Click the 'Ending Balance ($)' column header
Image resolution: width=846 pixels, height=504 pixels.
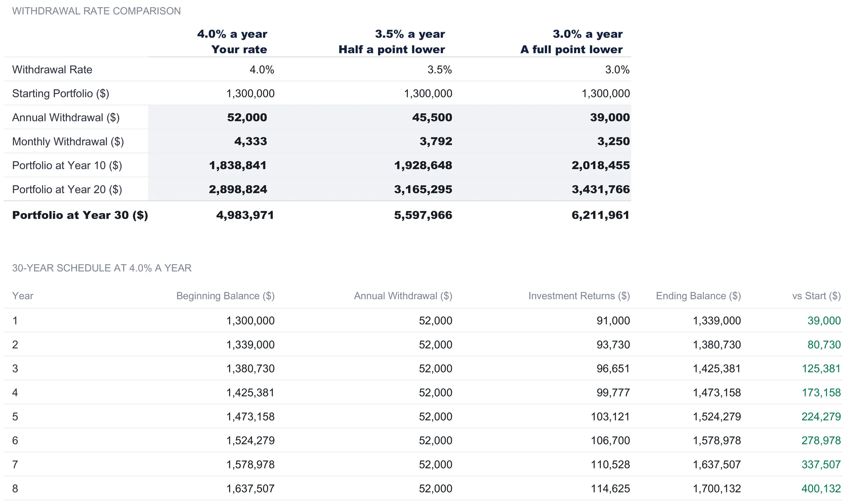pos(698,296)
